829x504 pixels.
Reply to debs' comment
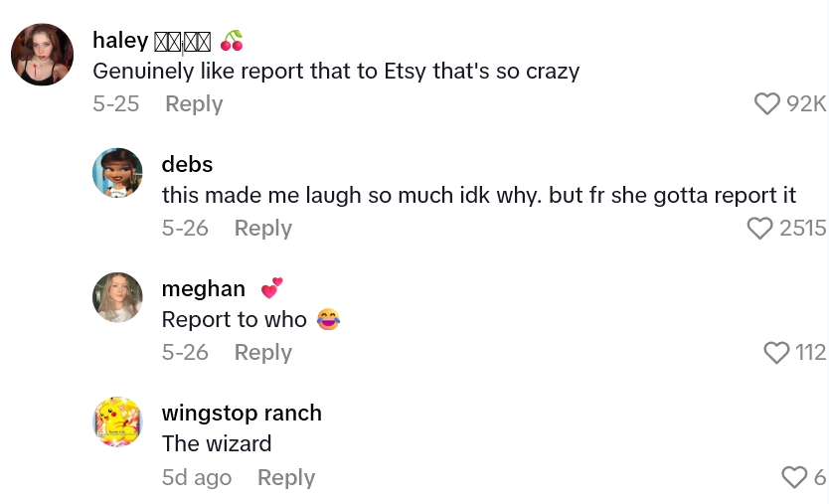262,229
